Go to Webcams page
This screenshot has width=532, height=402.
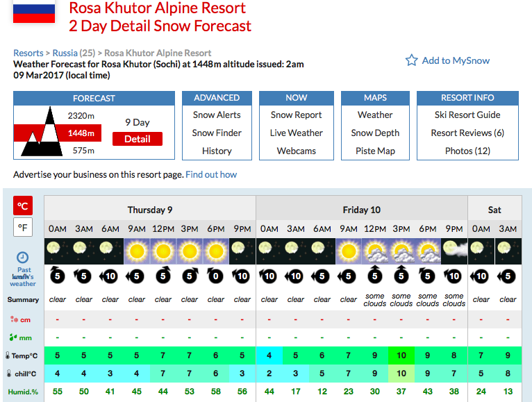click(296, 151)
